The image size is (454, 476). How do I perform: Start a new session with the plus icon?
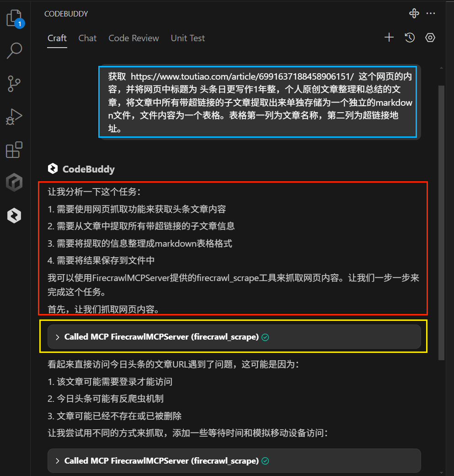[x=389, y=38]
